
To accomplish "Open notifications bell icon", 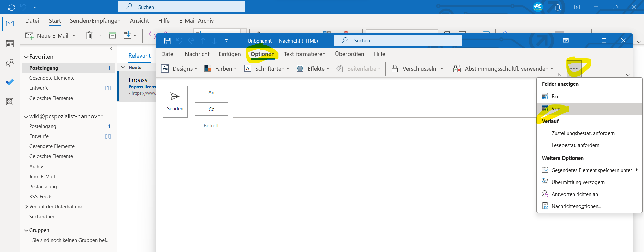I will [557, 7].
